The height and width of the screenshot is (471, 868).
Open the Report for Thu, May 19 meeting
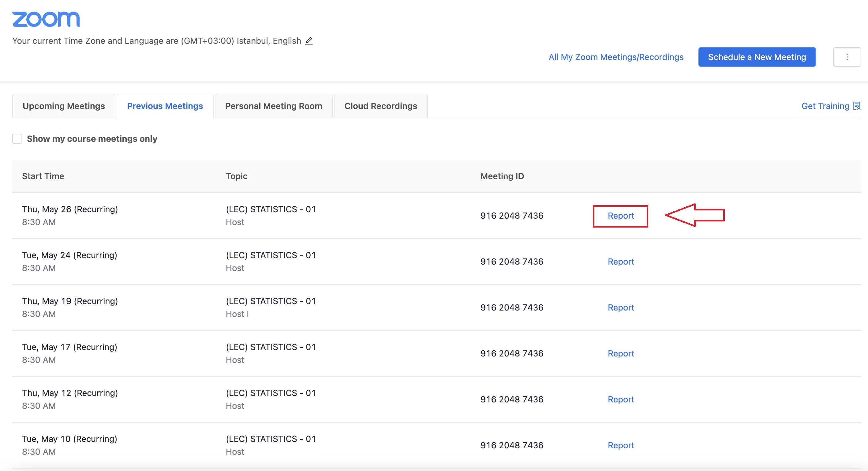coord(621,307)
